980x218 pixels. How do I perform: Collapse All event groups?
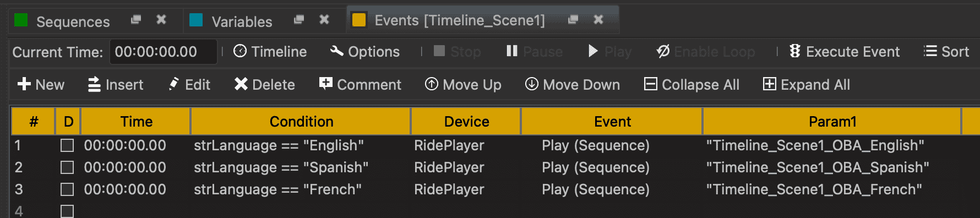coord(692,84)
